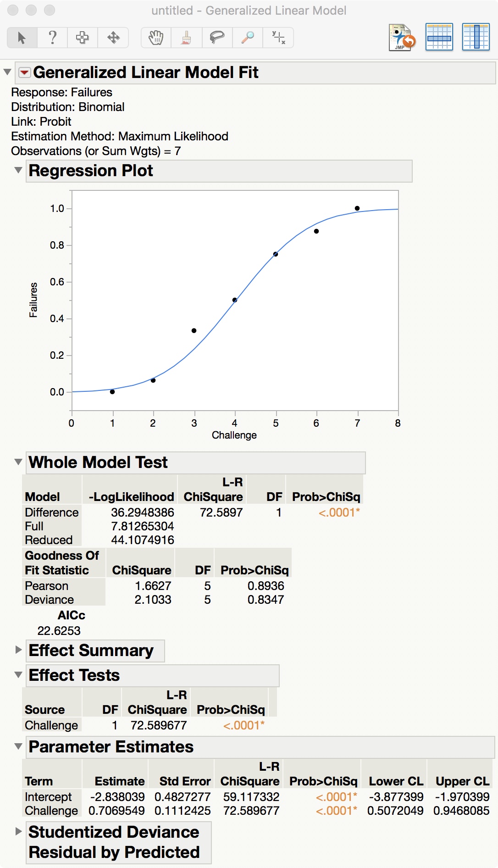
Task: Select the hand grabber tool
Action: [156, 38]
